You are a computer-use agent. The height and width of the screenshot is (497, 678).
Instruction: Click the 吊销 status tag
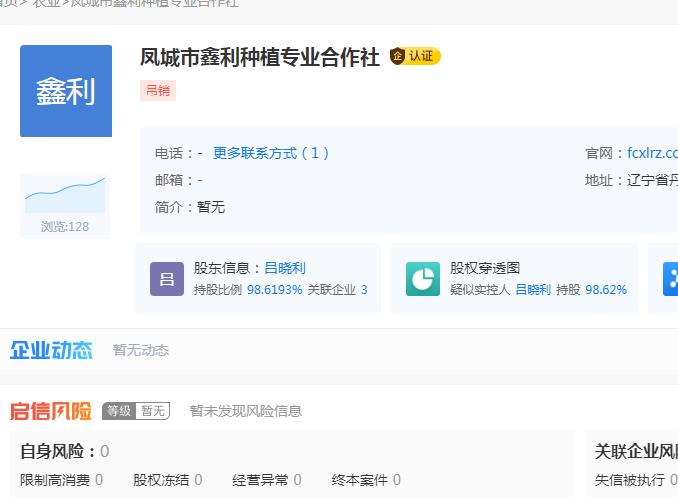(x=158, y=91)
